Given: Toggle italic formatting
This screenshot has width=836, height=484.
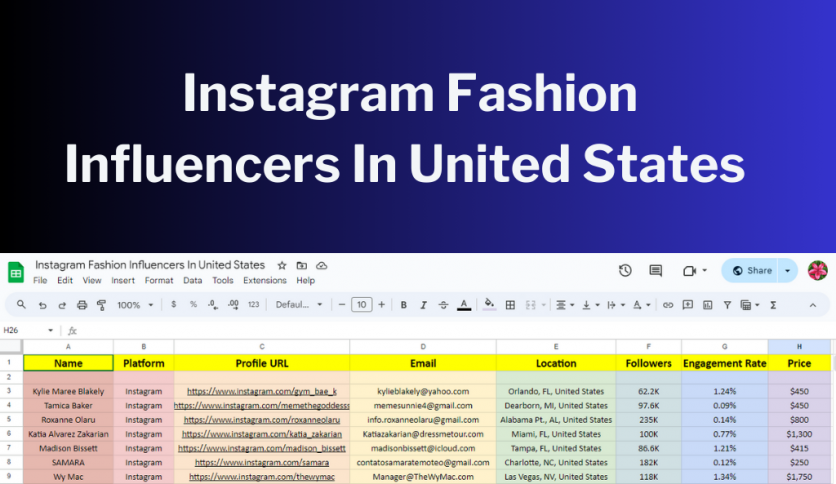Looking at the screenshot, I should tap(423, 305).
